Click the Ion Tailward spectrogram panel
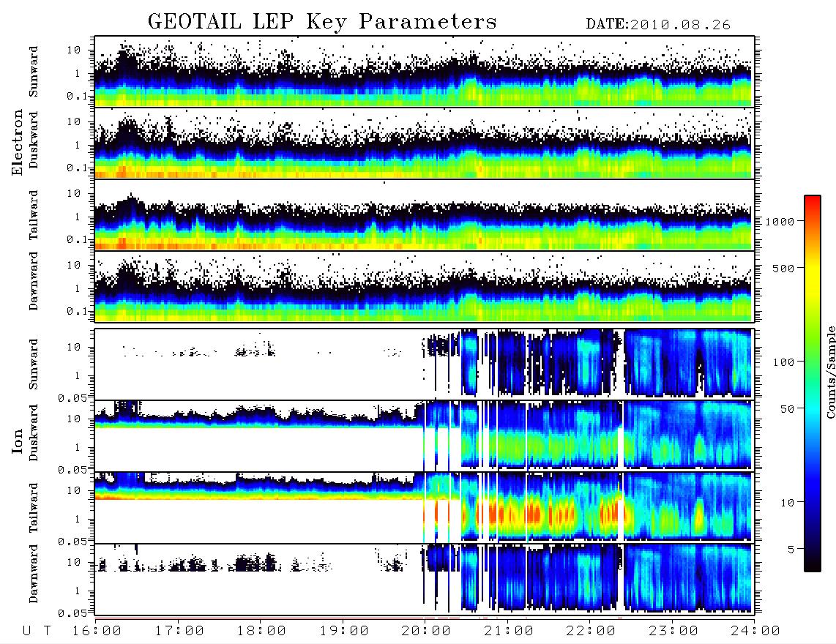Image resolution: width=836 pixels, height=644 pixels. click(425, 508)
